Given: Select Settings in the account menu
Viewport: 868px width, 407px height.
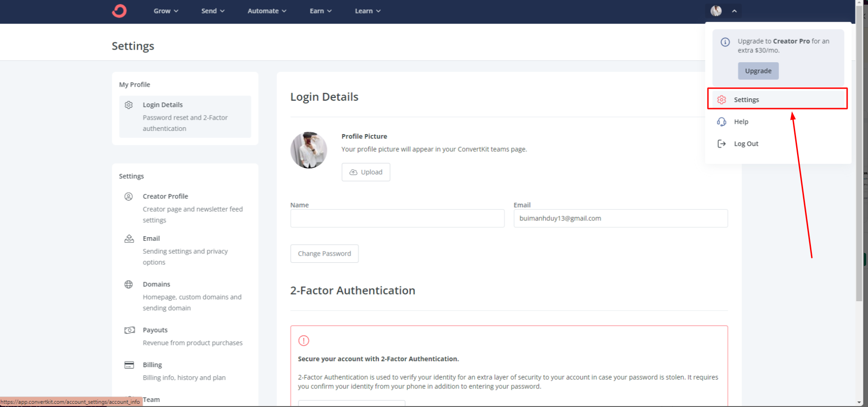Looking at the screenshot, I should 746,100.
